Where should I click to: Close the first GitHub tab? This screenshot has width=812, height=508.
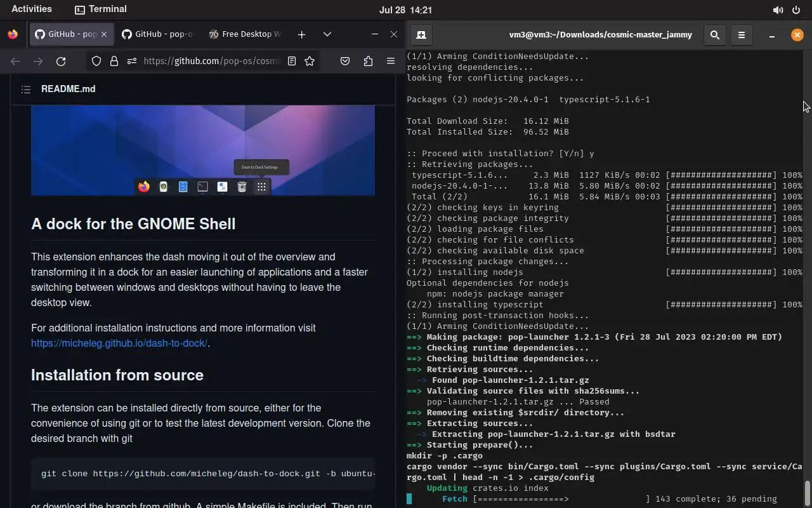click(104, 34)
